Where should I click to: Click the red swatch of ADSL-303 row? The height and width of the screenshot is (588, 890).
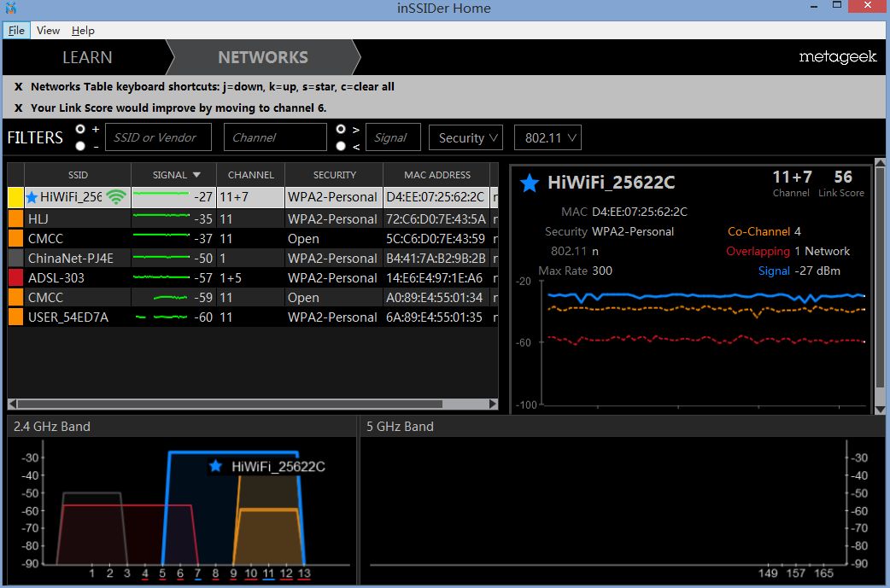tap(15, 278)
